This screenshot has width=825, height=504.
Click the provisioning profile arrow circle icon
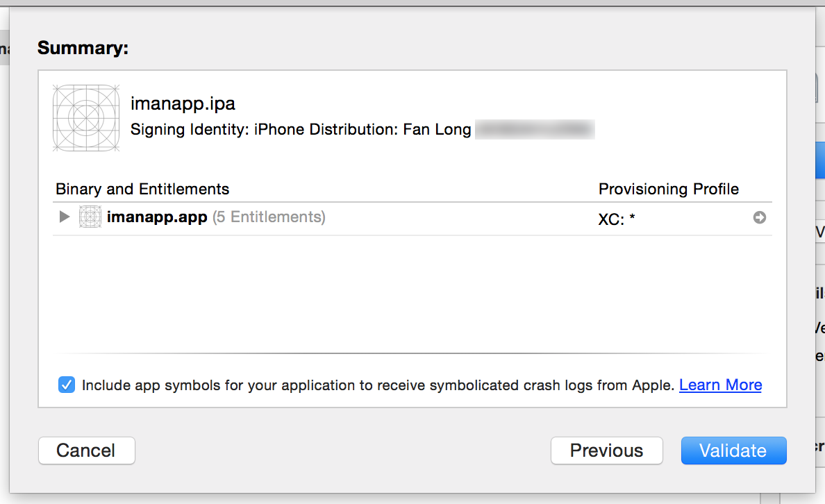(x=760, y=217)
